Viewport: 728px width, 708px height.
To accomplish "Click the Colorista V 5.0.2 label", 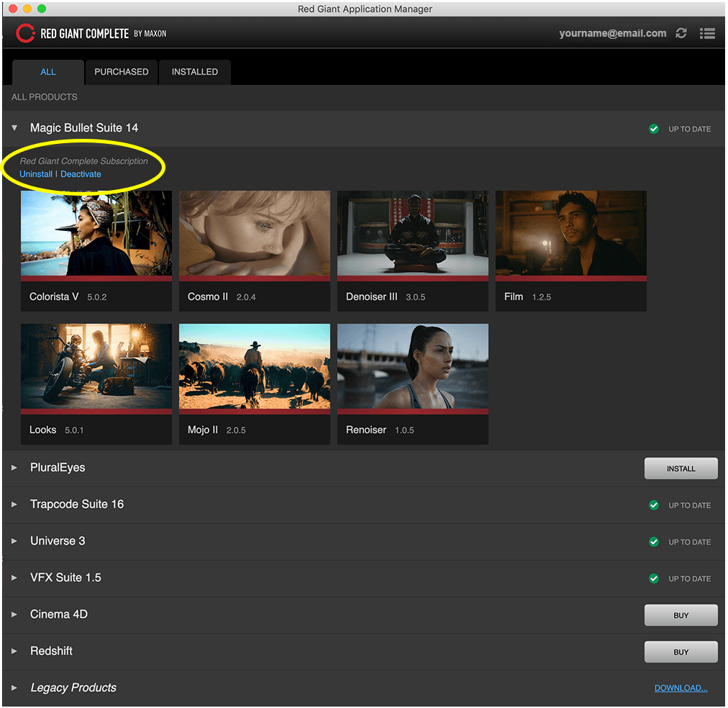I will [68, 296].
